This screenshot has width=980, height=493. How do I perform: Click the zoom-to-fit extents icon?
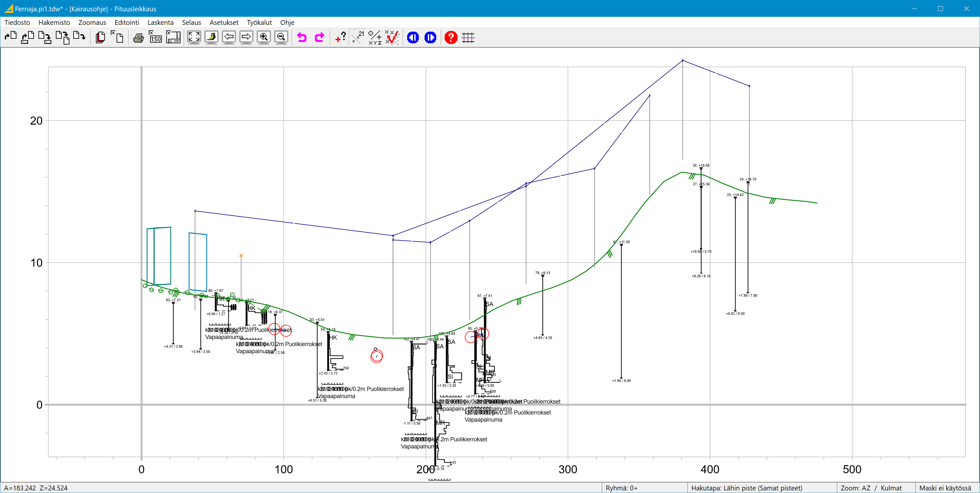194,37
